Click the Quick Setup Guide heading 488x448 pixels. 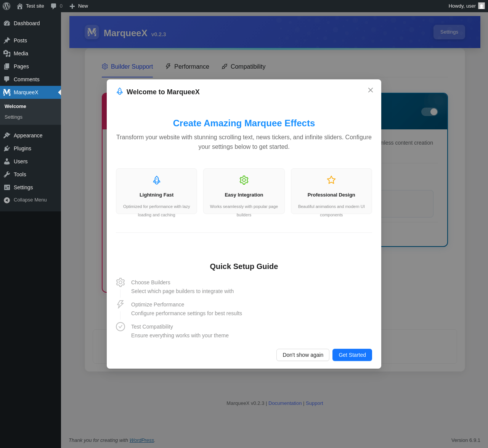(x=244, y=266)
